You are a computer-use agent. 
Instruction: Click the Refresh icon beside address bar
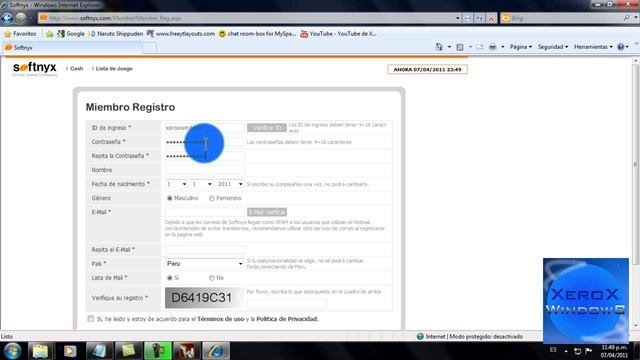coord(480,18)
